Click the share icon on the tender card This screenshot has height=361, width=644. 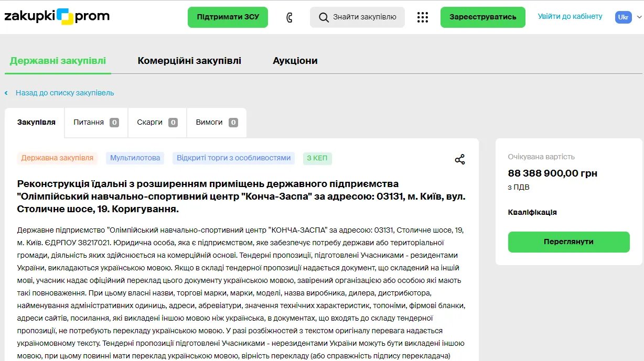460,159
